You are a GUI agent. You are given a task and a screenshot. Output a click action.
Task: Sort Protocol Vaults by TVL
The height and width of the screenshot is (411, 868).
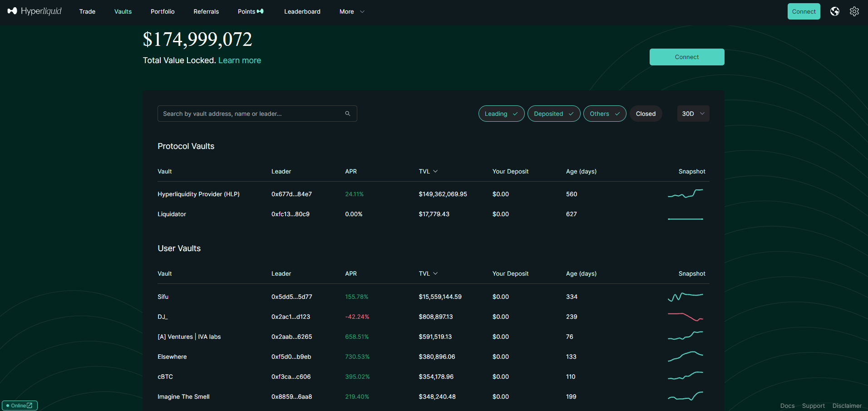[428, 171]
